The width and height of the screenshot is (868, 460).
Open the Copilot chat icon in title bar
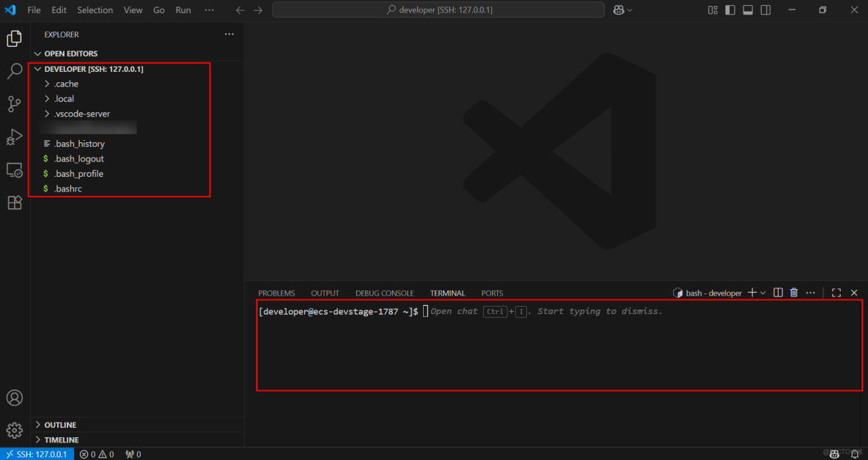coord(619,10)
